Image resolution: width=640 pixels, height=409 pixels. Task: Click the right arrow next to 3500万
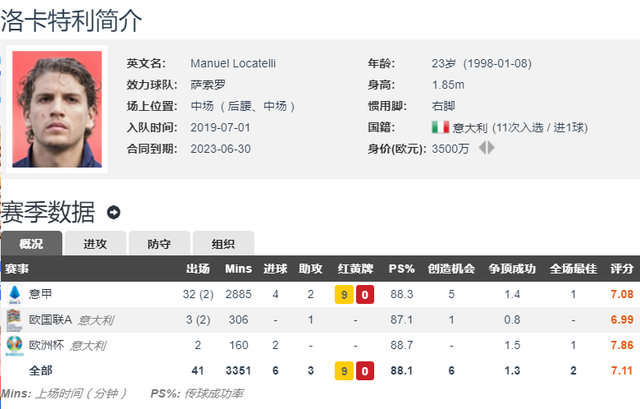point(492,148)
